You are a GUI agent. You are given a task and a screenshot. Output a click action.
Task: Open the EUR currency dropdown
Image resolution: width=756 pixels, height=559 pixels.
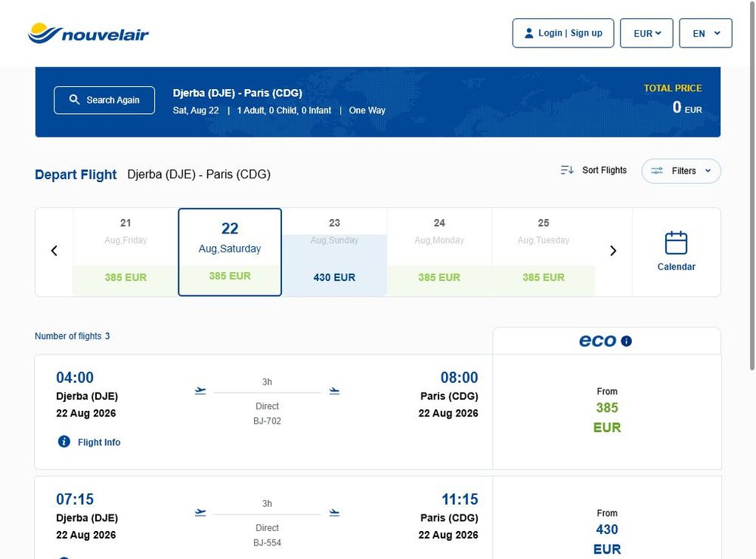tap(646, 33)
